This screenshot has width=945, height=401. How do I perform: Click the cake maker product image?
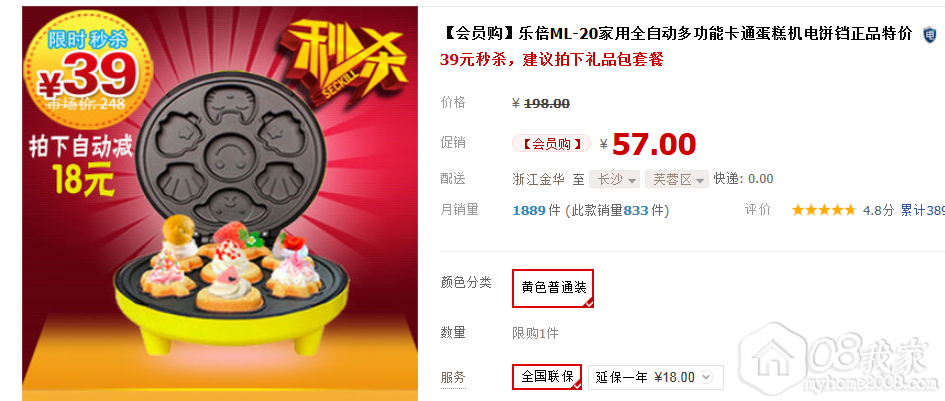click(220, 203)
